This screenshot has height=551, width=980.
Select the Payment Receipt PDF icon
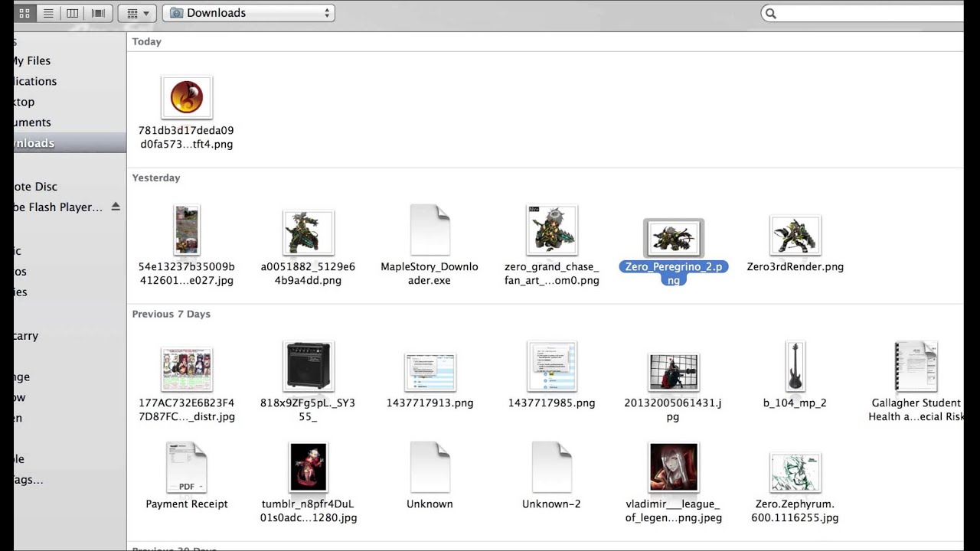pos(187,467)
